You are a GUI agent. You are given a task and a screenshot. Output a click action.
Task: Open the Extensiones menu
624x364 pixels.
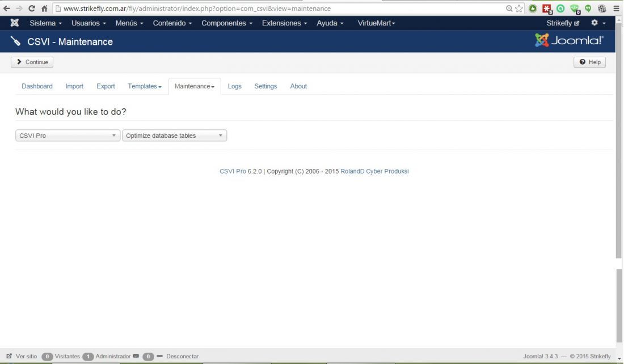[x=284, y=23]
